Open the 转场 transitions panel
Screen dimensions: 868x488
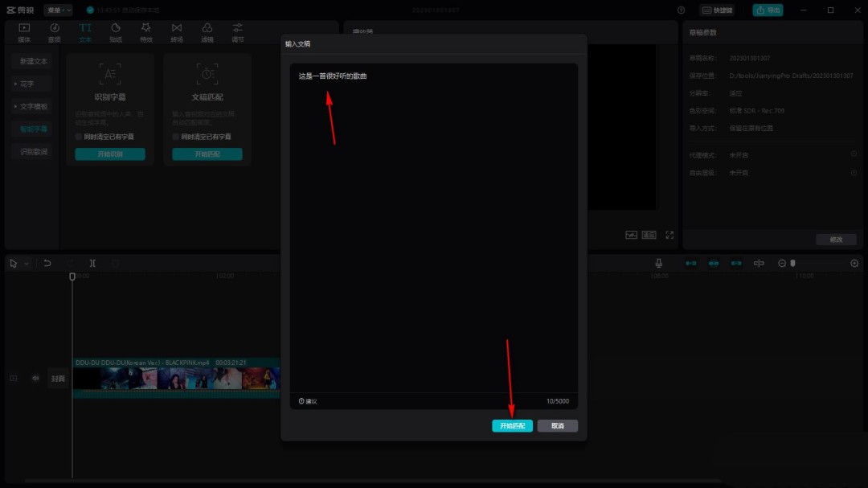click(x=176, y=31)
